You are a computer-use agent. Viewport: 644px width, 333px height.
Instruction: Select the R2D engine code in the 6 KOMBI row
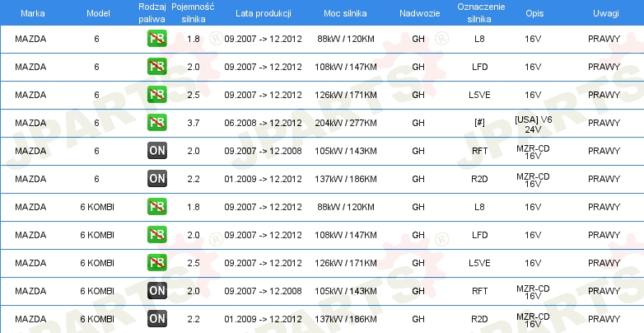point(480,319)
